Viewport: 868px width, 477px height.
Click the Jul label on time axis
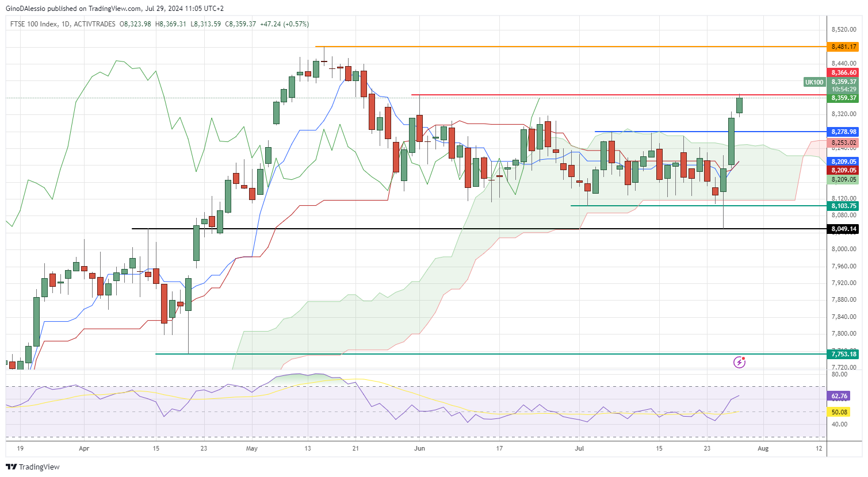tap(579, 448)
